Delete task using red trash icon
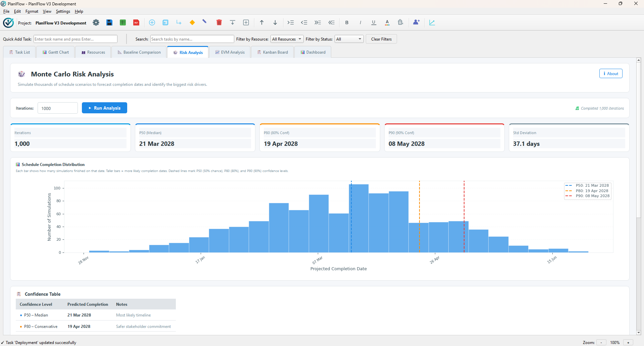The image size is (644, 346). click(219, 22)
